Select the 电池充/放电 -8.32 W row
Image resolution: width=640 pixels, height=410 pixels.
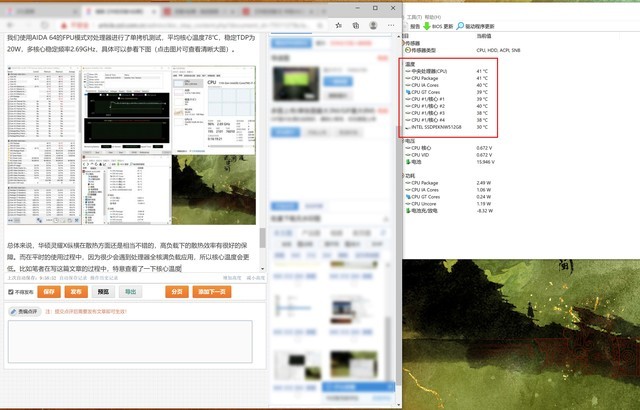pyautogui.click(x=449, y=211)
